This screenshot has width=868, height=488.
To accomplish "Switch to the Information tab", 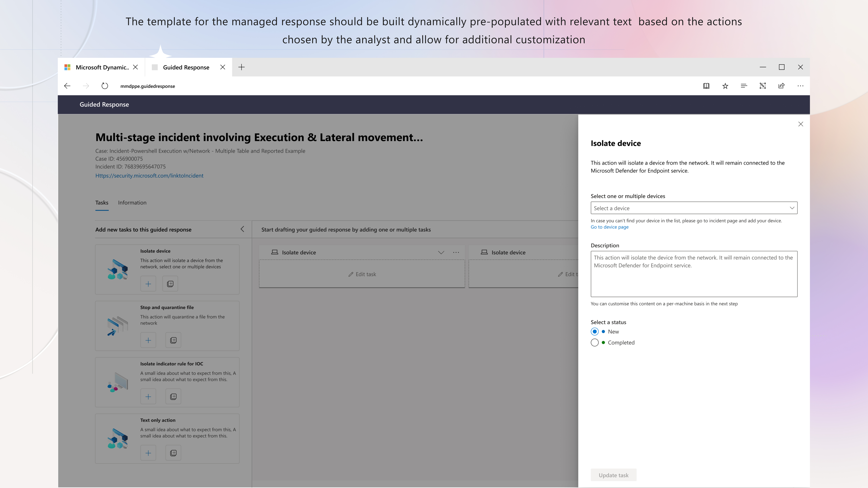I will [132, 202].
